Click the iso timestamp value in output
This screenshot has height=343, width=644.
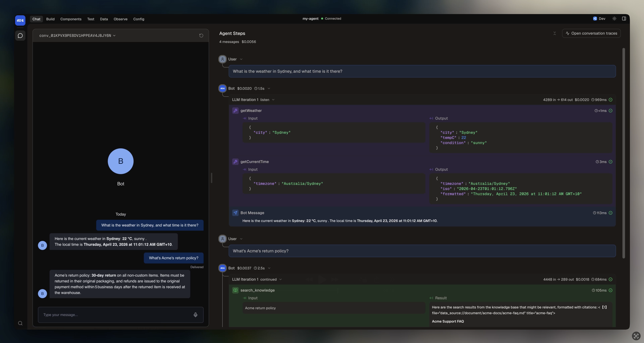[x=487, y=189]
